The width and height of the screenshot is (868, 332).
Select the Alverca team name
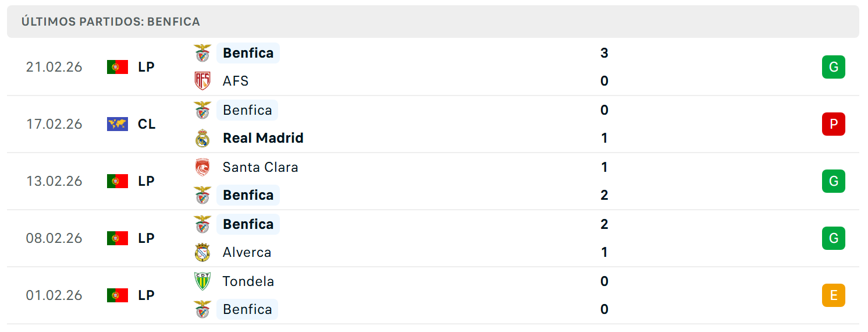point(247,252)
